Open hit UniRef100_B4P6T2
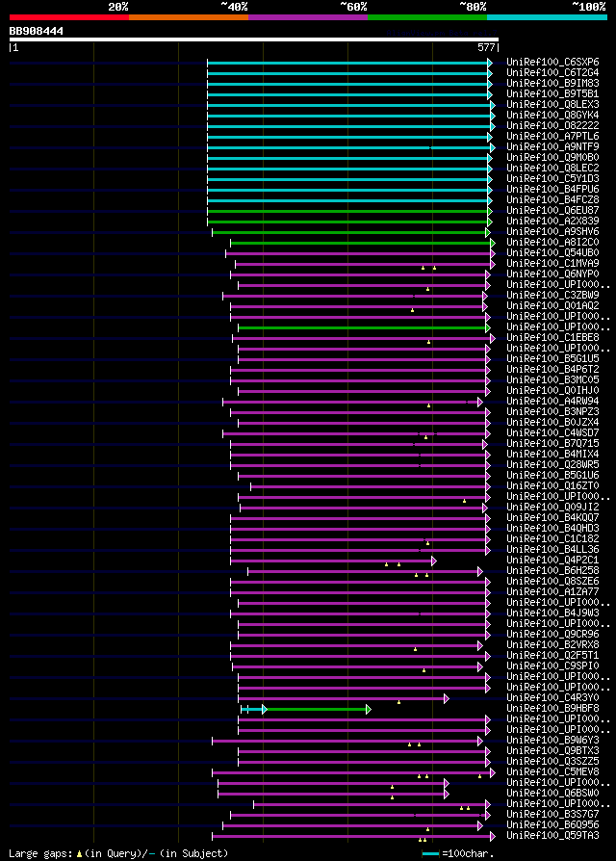 pyautogui.click(x=552, y=370)
